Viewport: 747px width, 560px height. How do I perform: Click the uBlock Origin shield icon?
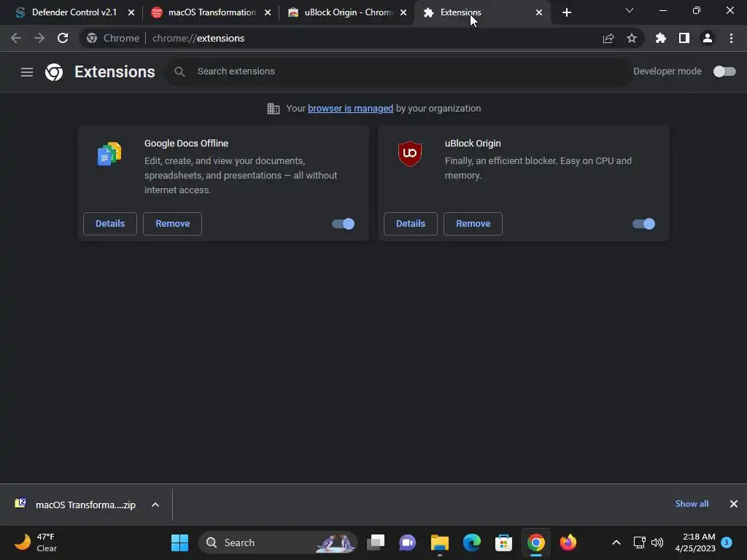click(x=410, y=153)
